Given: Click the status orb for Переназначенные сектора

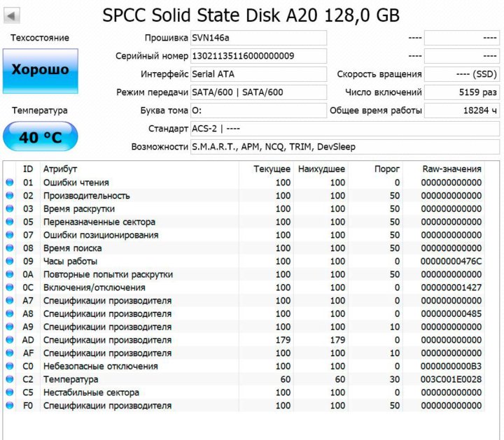Looking at the screenshot, I should click(x=10, y=222).
